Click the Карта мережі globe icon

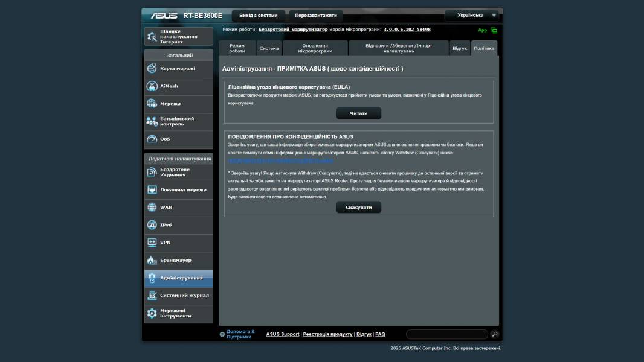coord(152,68)
